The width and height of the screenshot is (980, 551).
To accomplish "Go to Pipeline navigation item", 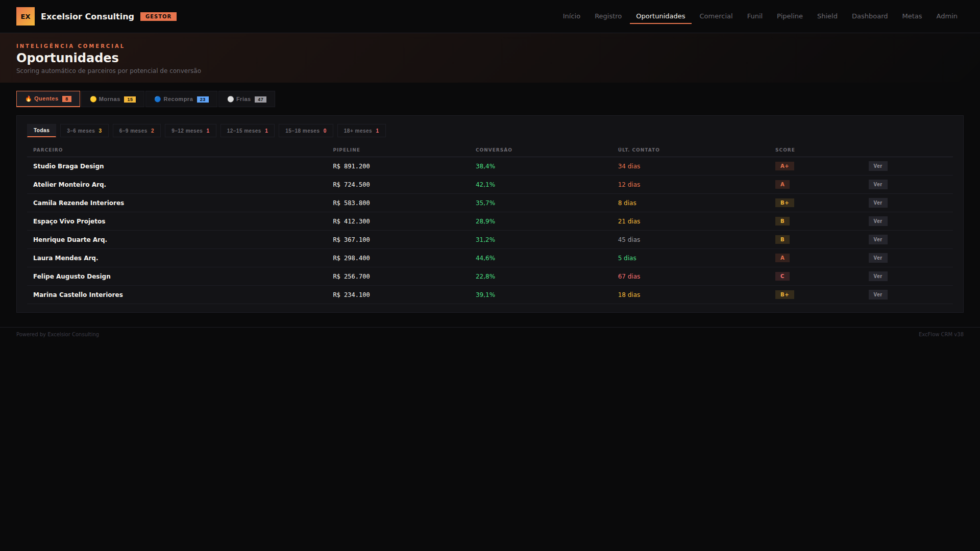I will (789, 16).
